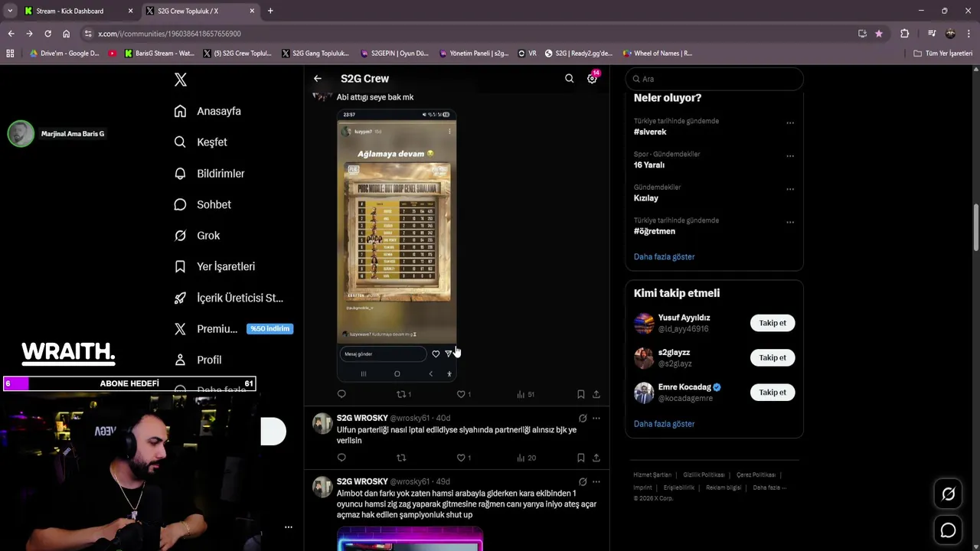Follow Yusuf Ayyıldız with Takip et
The height and width of the screenshot is (551, 980).
(x=773, y=323)
